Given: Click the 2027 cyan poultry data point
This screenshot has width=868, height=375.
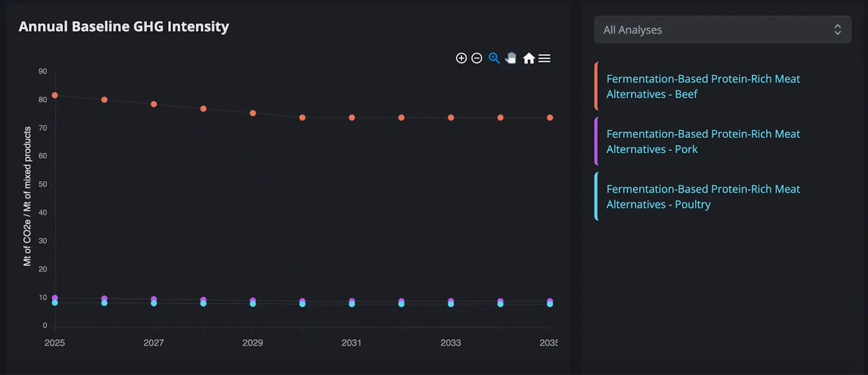Looking at the screenshot, I should click(154, 304).
